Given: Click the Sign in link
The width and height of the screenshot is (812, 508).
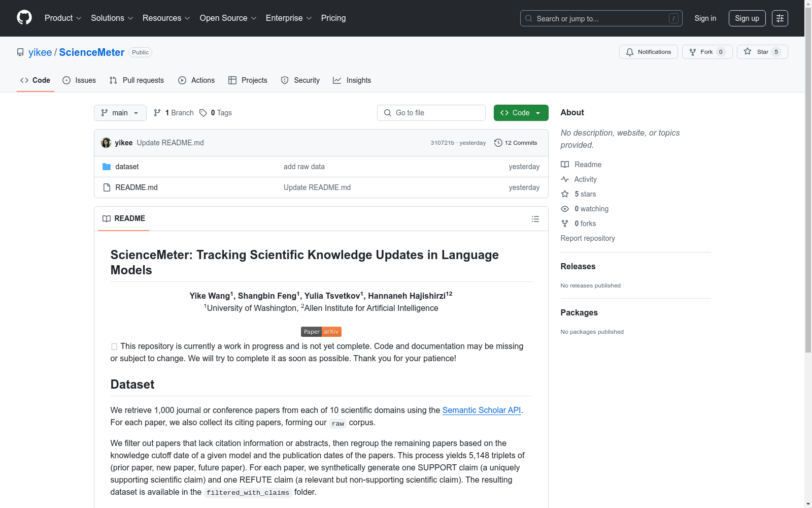Looking at the screenshot, I should point(705,18).
